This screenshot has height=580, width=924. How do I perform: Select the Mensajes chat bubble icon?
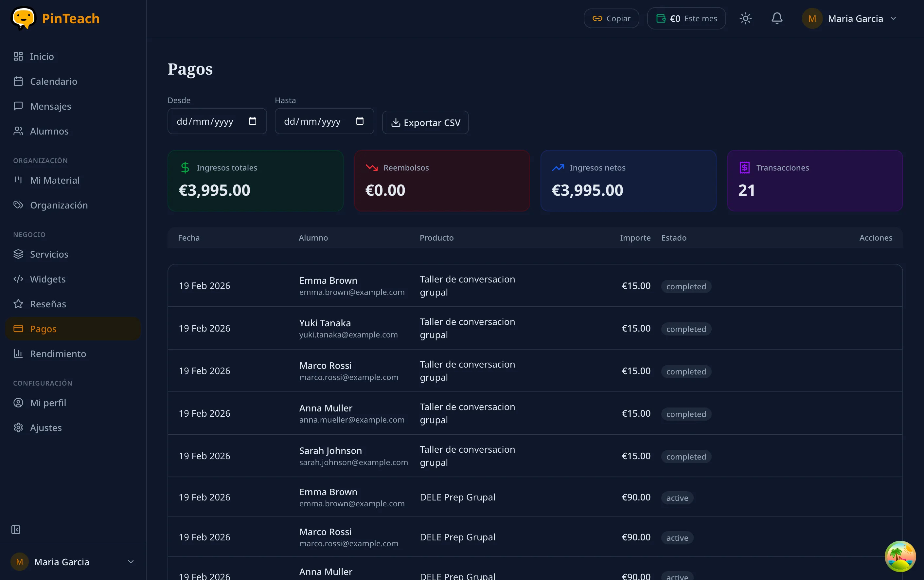[x=18, y=106]
